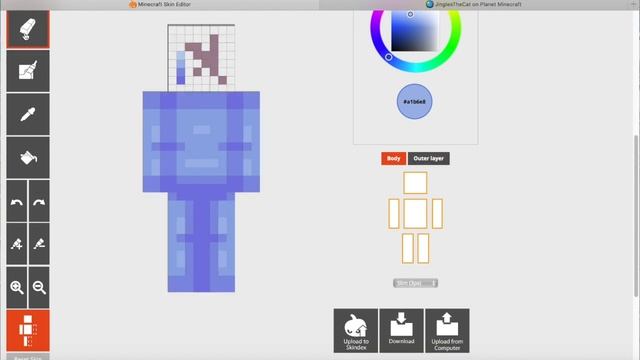Viewport: 640px width, 360px height.
Task: Select the Eraser tool
Action: (x=28, y=29)
